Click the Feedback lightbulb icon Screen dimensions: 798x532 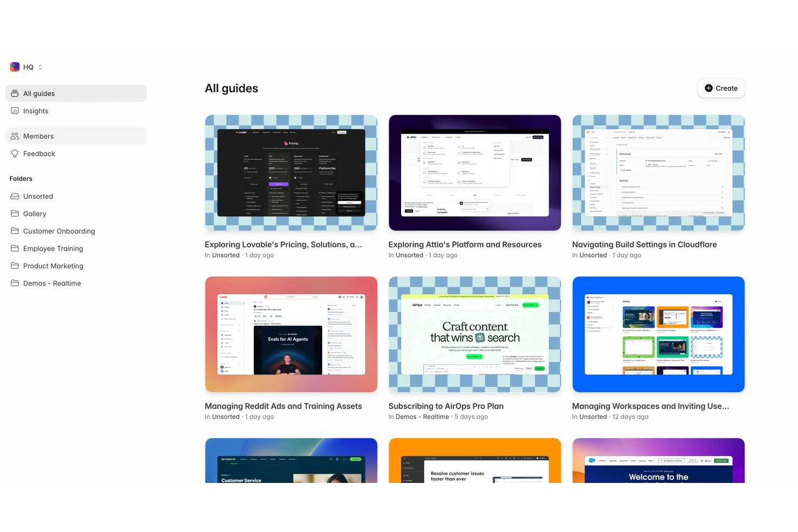click(15, 153)
